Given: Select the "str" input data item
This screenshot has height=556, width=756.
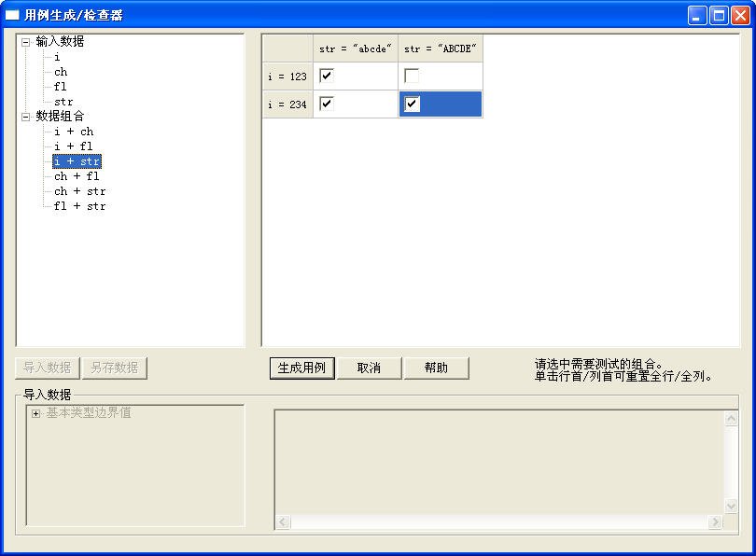Looking at the screenshot, I should (63, 102).
